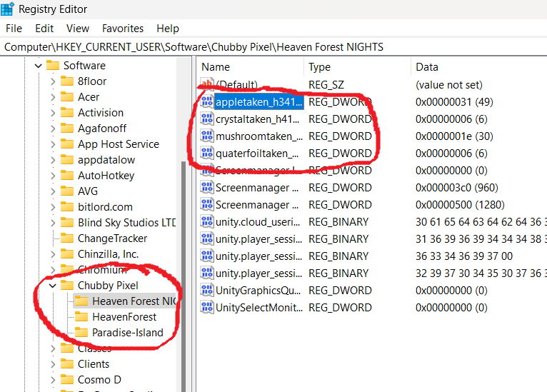The height and width of the screenshot is (392, 547).
Task: Select the Agafonoff folder icon
Action: tap(67, 128)
